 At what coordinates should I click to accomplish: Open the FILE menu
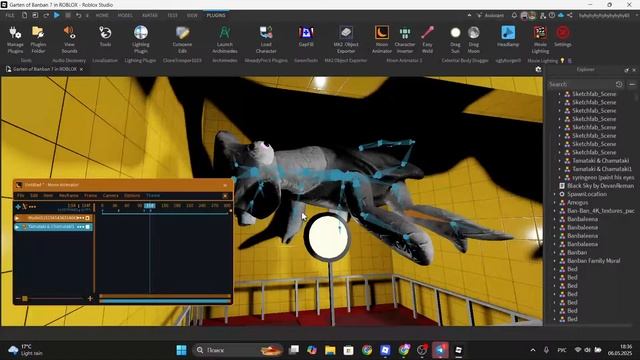point(10,15)
